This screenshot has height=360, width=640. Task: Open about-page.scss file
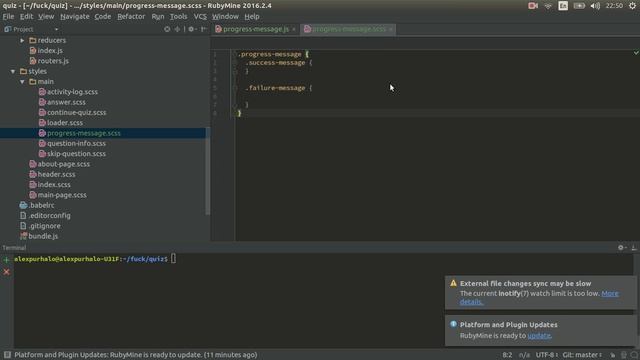(x=60, y=164)
